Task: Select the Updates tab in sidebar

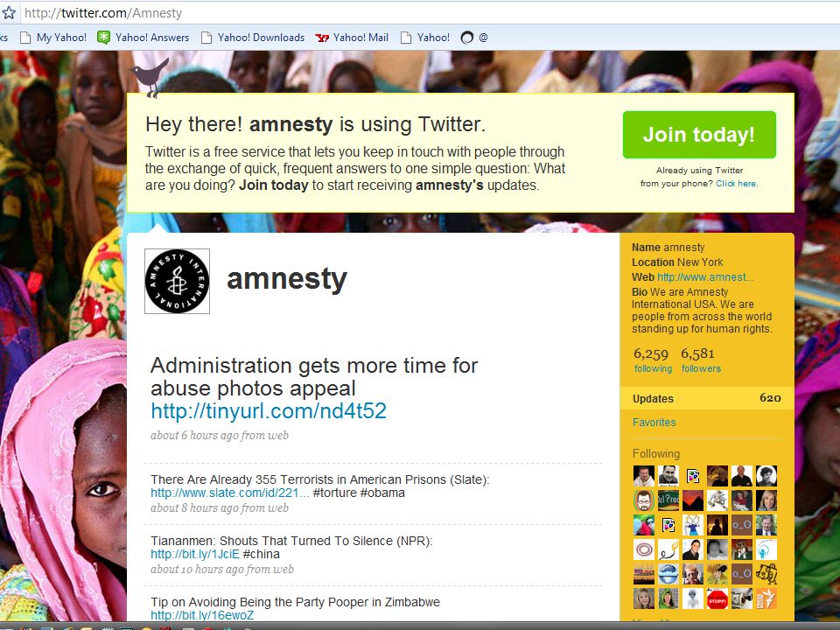Action: (707, 398)
